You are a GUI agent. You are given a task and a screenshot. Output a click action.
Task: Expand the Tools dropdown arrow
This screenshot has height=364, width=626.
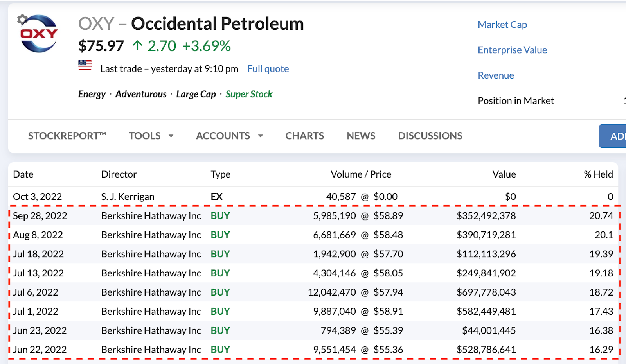tap(171, 136)
